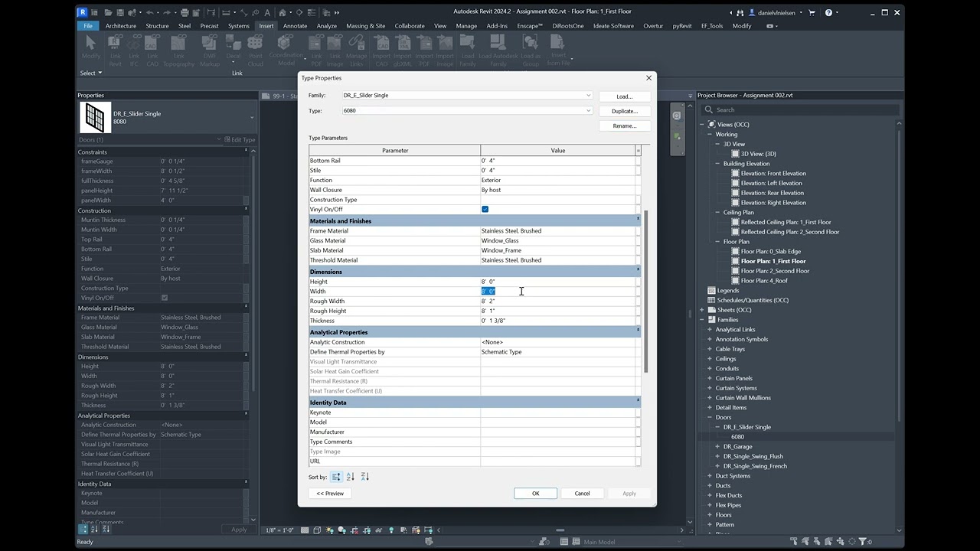Click the shopping cart icon in title bar
980x551 pixels.
[x=812, y=12]
